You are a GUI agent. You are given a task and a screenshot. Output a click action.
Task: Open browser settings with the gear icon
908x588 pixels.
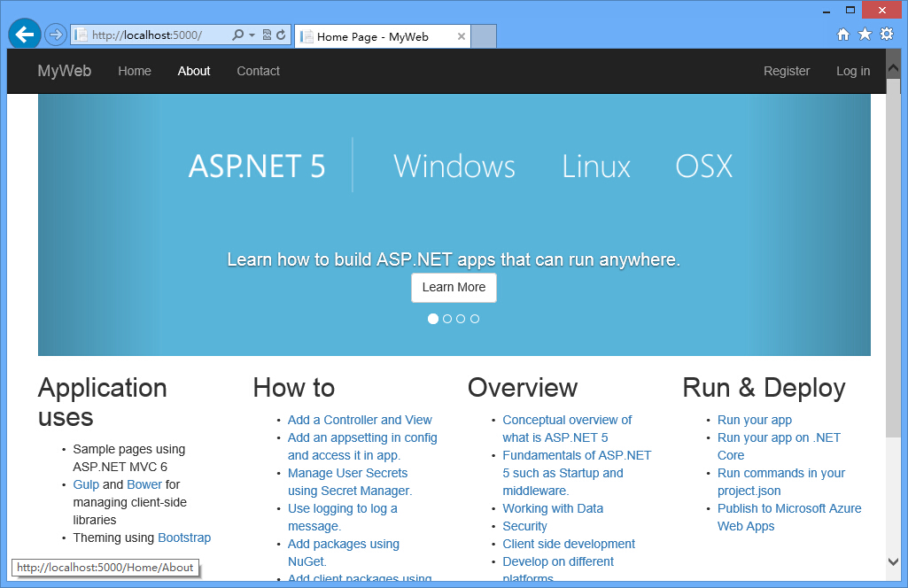click(886, 33)
